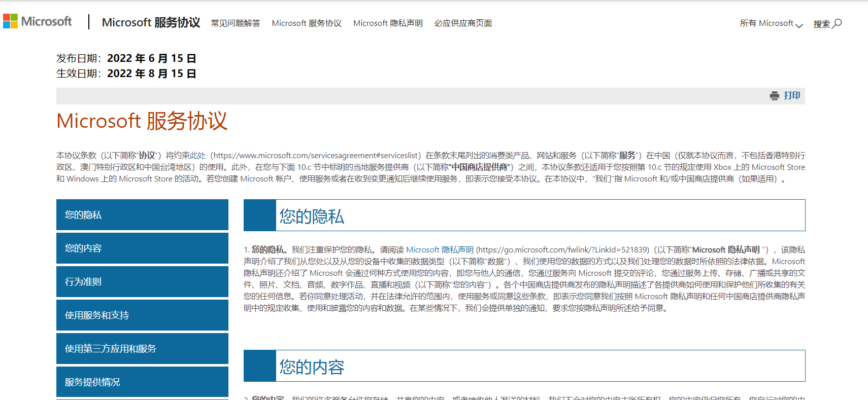The image size is (868, 400).
Task: Expand the 所有 Microsoft dropdown
Action: 771,23
